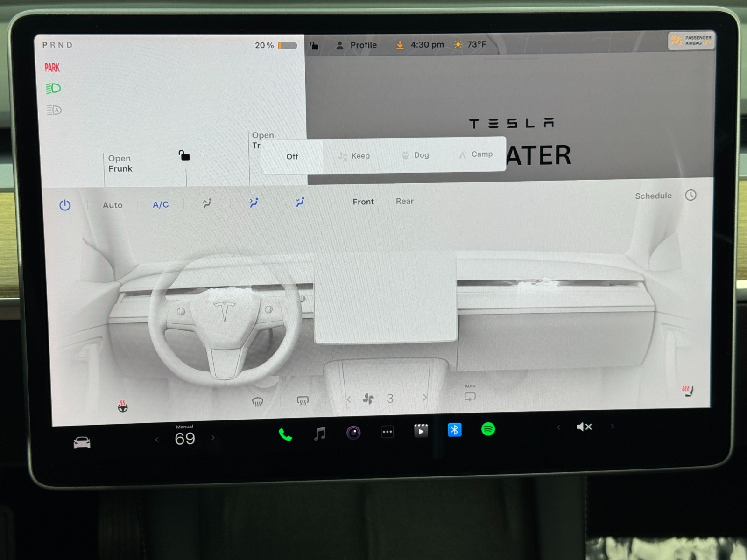Viewport: 747px width, 560px height.
Task: Increase cabin temperature with right chevron
Action: tap(213, 438)
